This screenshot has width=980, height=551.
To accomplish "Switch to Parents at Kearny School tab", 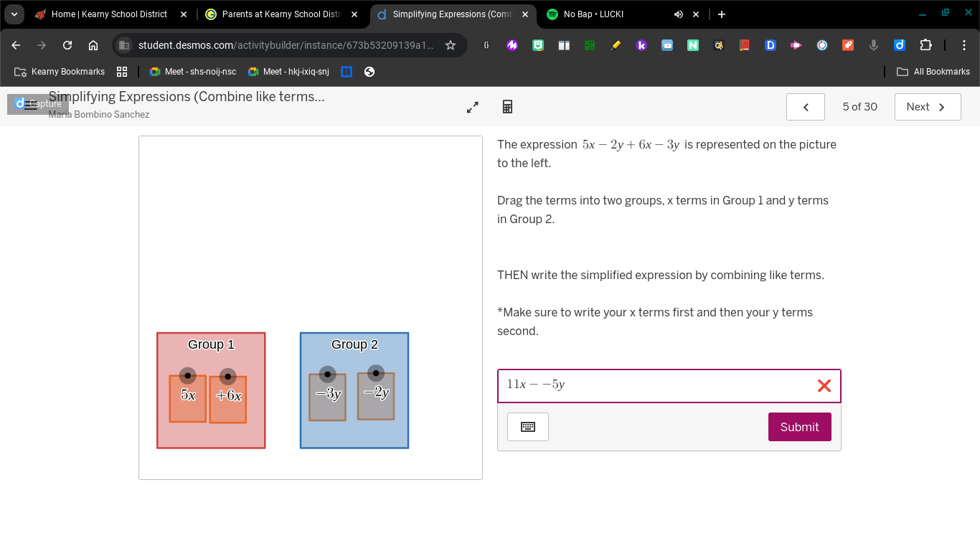I will [x=280, y=14].
